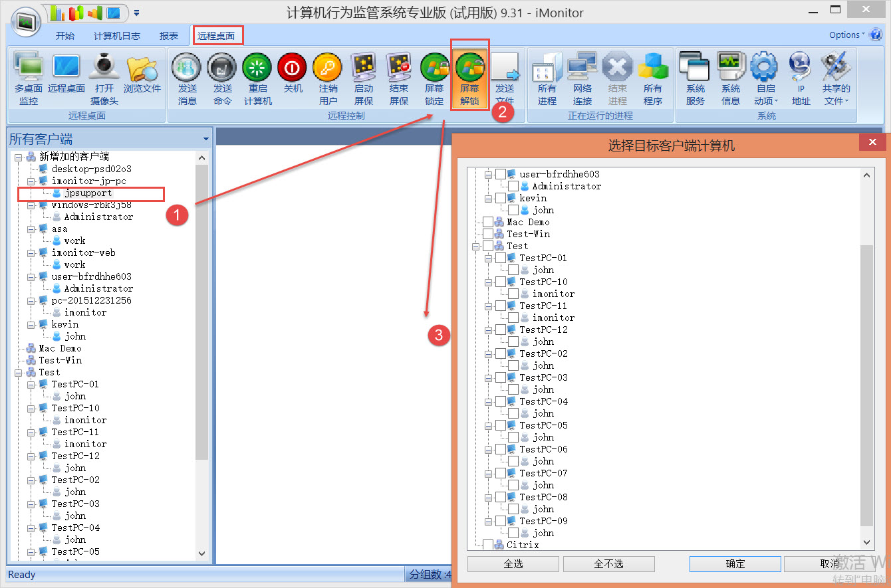This screenshot has height=588, width=891.
Task: Open system services (系统服务) icon
Action: (x=696, y=80)
